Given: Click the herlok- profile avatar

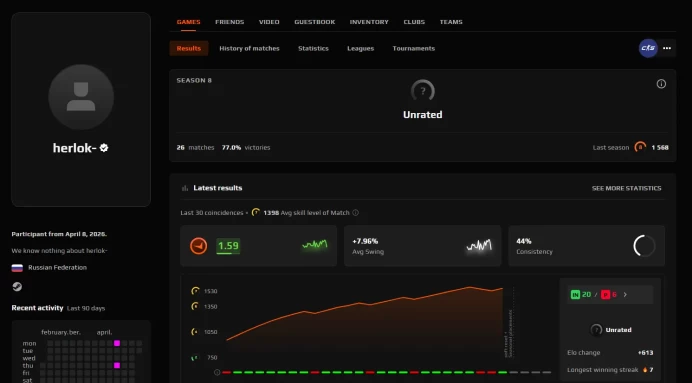Looking at the screenshot, I should tap(81, 97).
